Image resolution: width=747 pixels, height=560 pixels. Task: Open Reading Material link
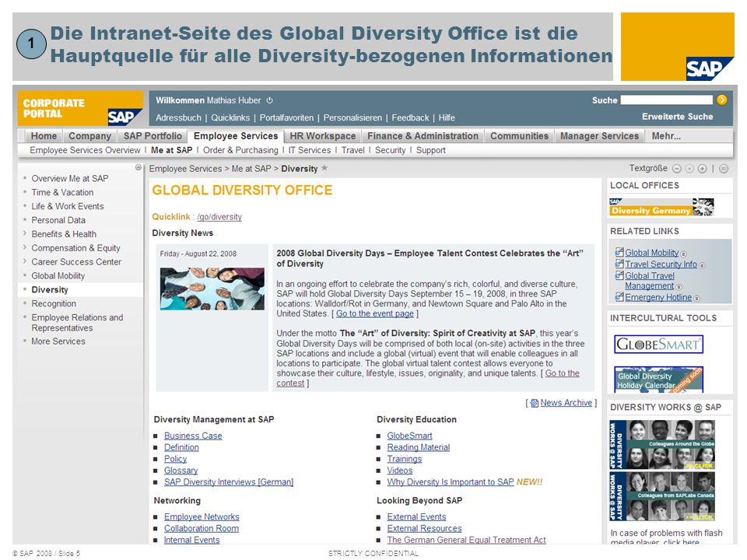pos(419,447)
